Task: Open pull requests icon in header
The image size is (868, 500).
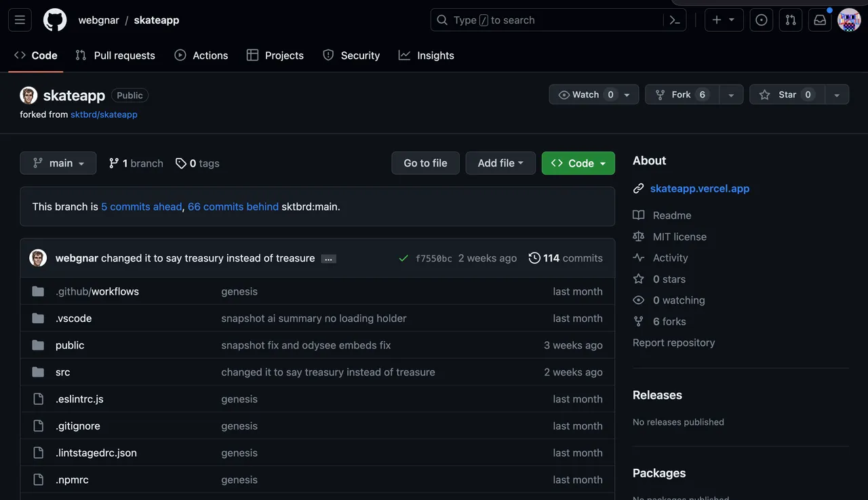Action: (791, 20)
